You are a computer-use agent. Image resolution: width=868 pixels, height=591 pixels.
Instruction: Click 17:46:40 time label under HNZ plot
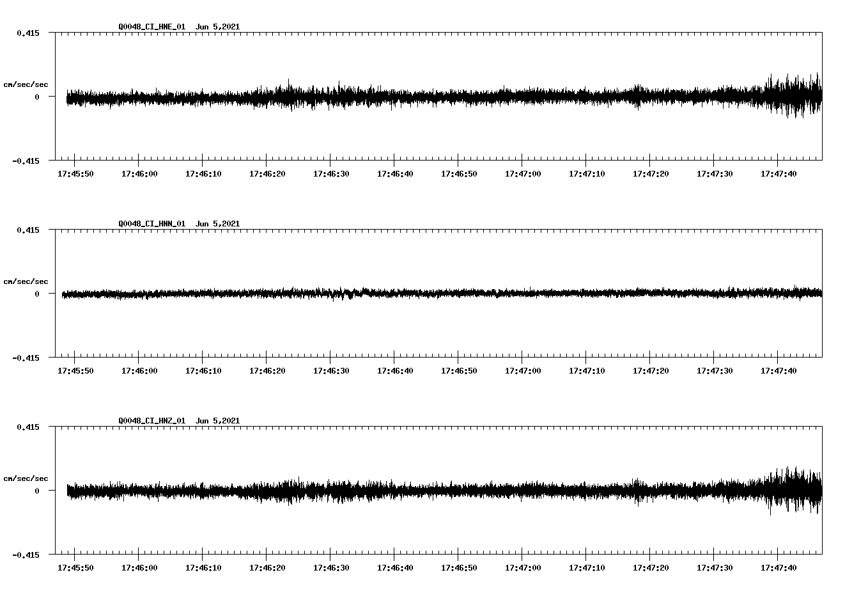tap(395, 568)
